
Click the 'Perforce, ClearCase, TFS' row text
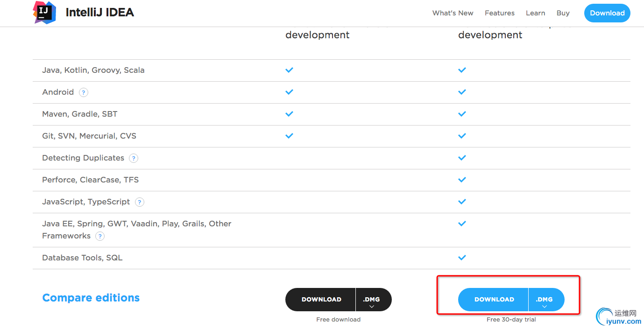(x=91, y=180)
